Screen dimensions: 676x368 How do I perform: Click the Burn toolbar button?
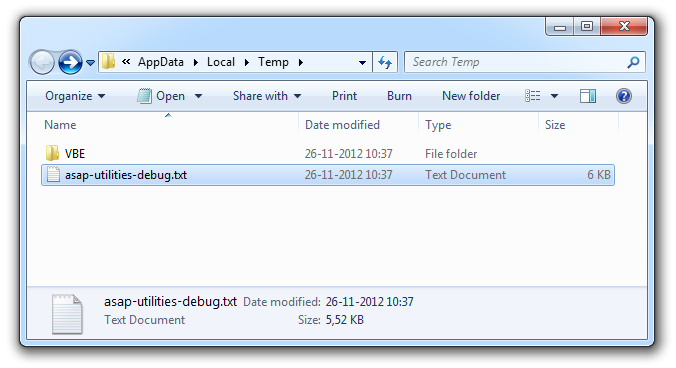coord(399,96)
